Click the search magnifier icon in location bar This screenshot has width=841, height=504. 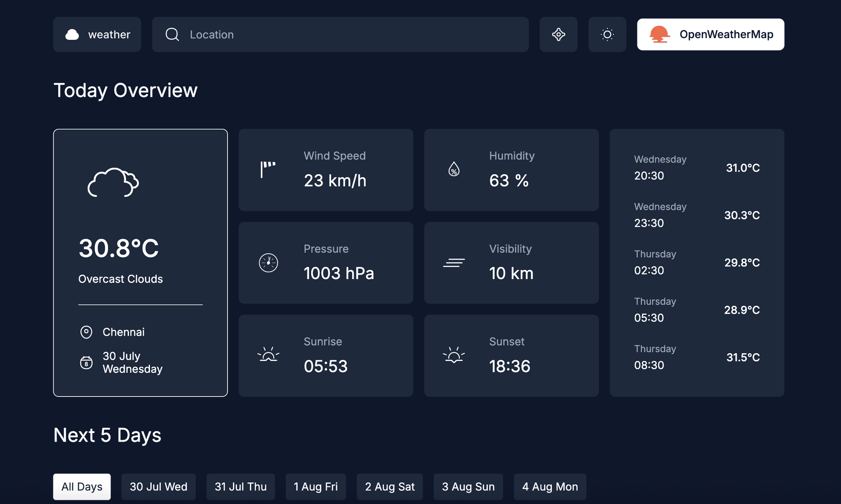coord(172,34)
